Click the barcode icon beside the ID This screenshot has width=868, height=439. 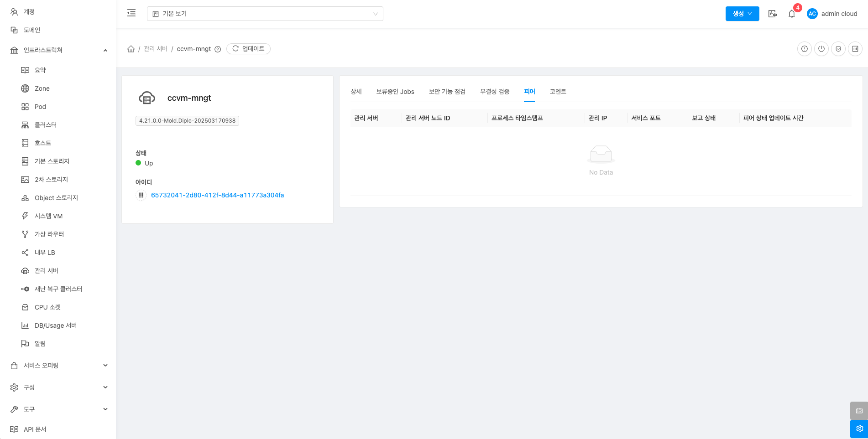141,195
